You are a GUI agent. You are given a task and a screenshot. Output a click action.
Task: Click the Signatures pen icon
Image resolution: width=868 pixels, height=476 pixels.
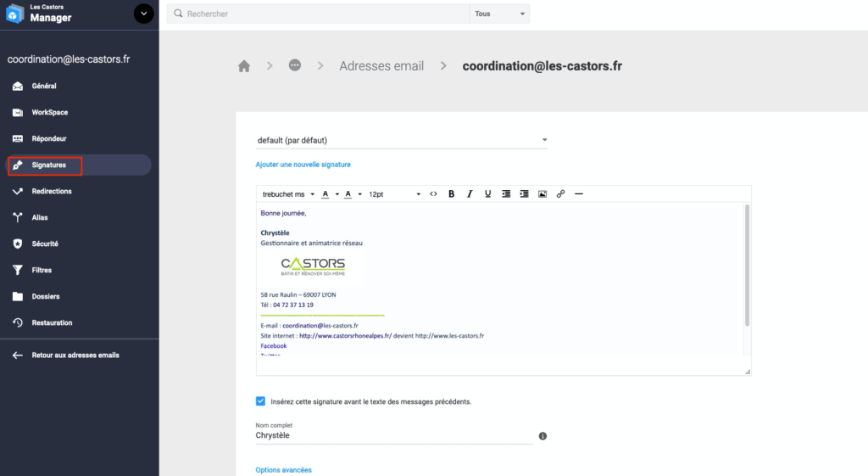point(18,165)
